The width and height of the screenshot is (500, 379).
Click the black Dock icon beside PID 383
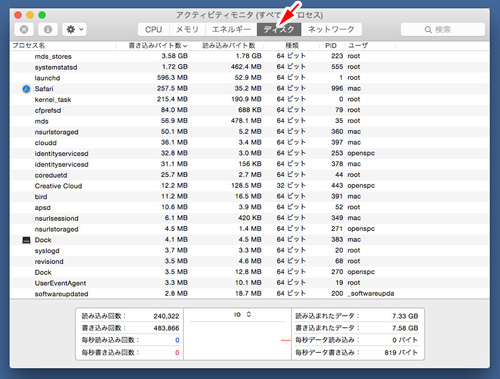tap(26, 240)
